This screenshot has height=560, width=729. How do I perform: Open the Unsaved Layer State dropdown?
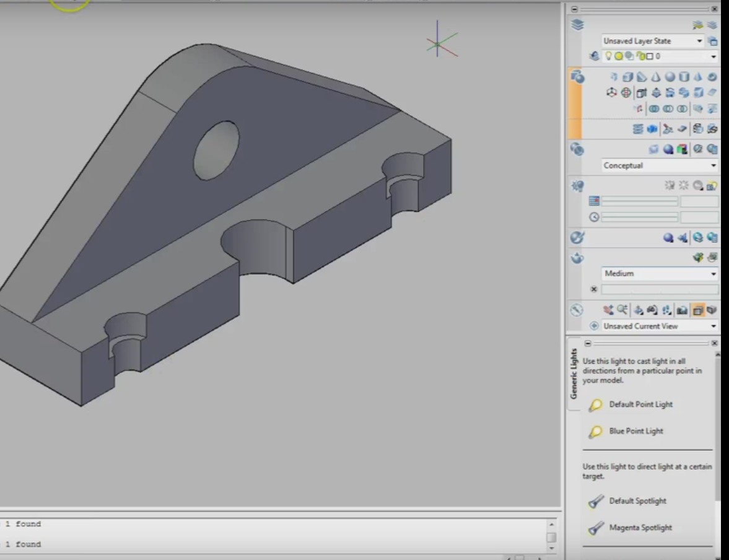699,41
